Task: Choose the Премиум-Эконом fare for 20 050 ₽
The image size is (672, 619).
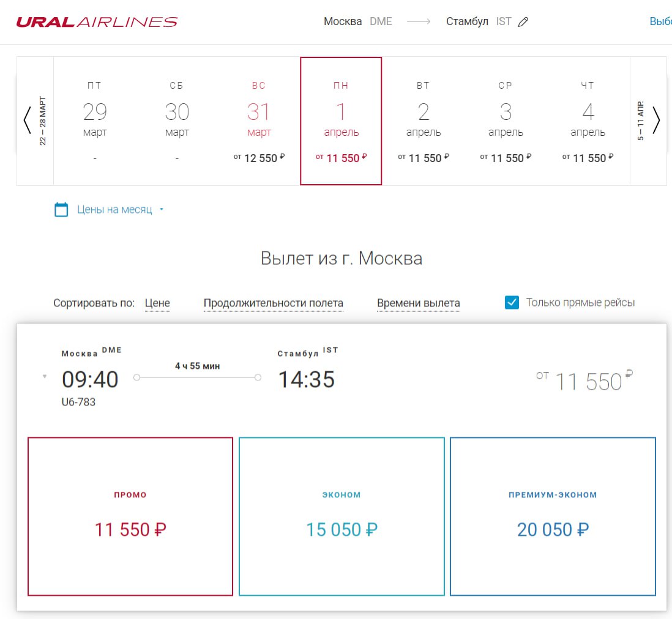Action: point(553,516)
